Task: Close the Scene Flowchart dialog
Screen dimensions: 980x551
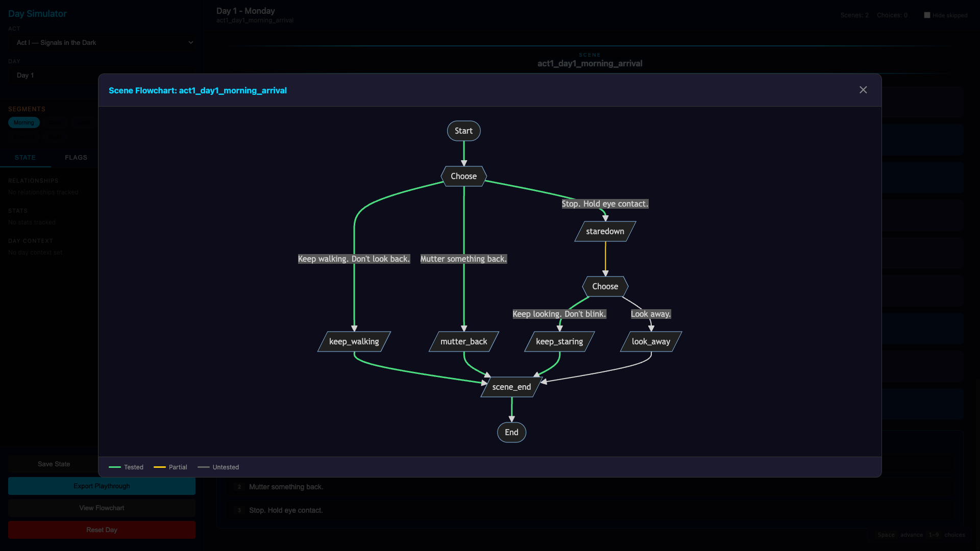Action: tap(863, 90)
